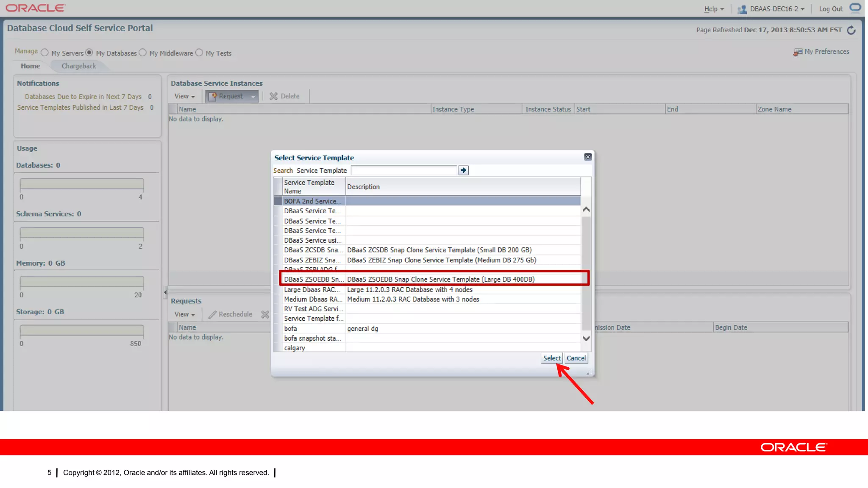Image resolution: width=868 pixels, height=488 pixels.
Task: Open the View menu in Requests panel
Action: coord(184,314)
